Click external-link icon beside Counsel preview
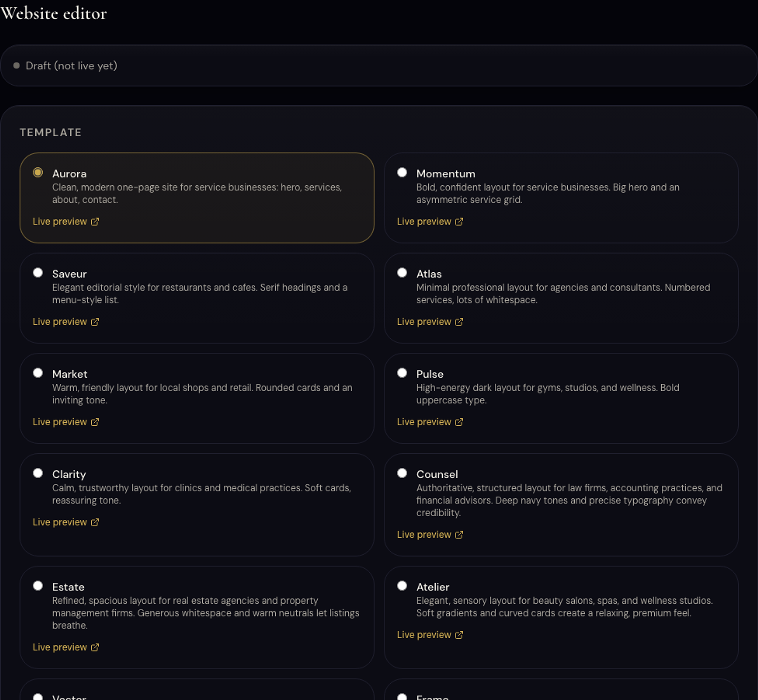The image size is (758, 700). pyautogui.click(x=459, y=535)
